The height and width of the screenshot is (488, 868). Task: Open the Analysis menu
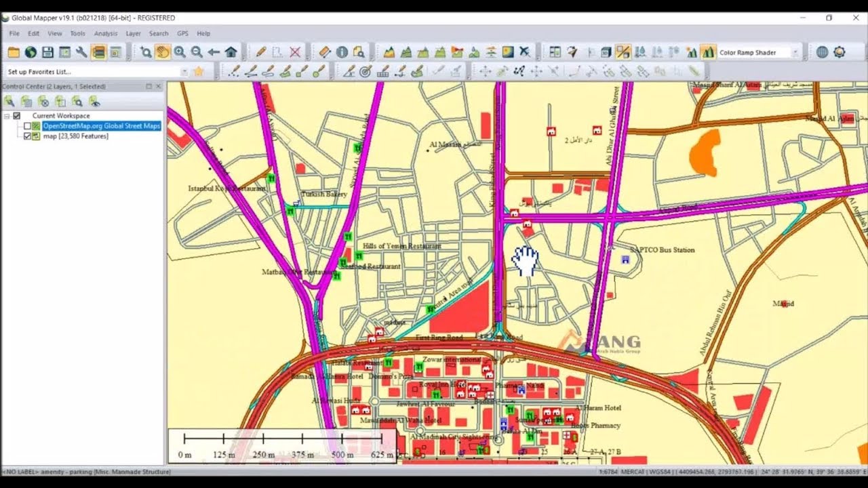[x=106, y=33]
